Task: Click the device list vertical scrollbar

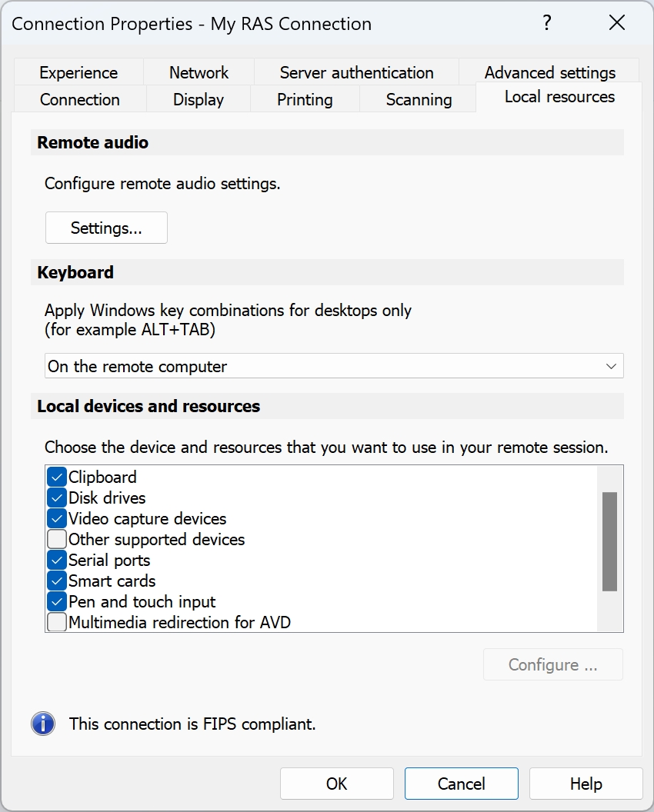Action: [x=609, y=541]
